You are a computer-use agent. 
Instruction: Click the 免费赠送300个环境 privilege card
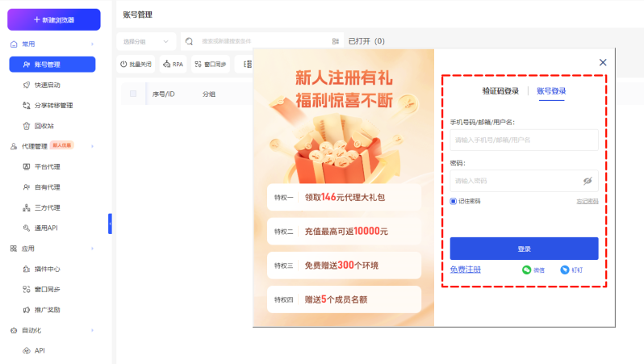pos(344,266)
